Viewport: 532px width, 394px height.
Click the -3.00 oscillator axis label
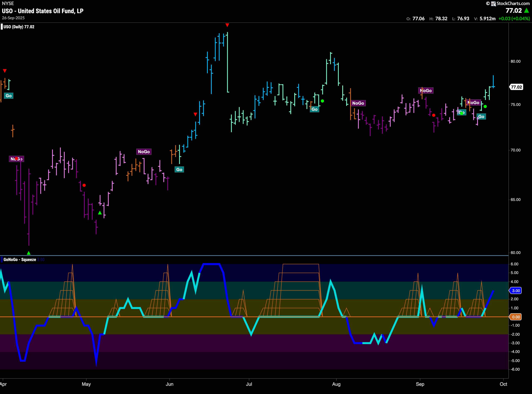(x=515, y=343)
